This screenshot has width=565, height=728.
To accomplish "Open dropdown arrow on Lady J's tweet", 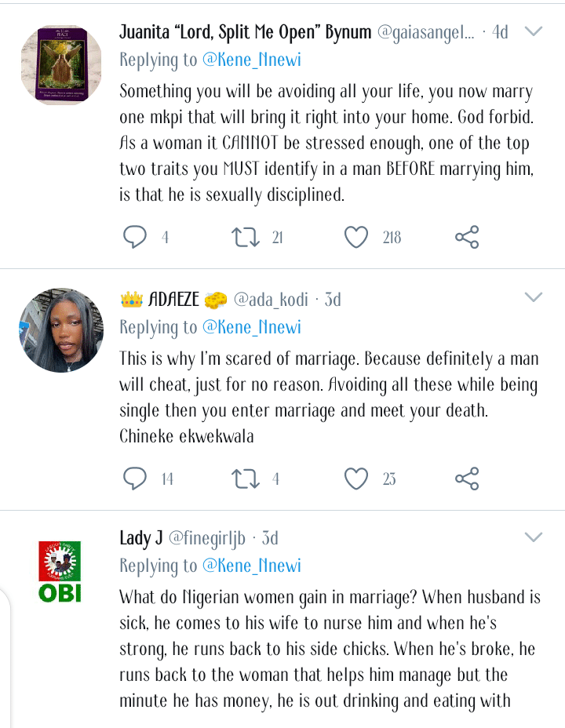I will (x=534, y=537).
